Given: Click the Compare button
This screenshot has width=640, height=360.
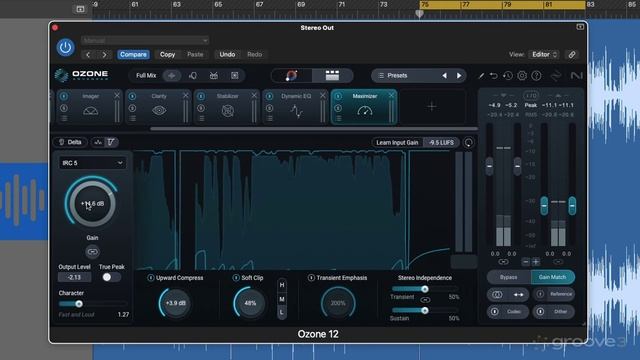Looking at the screenshot, I should pos(133,54).
